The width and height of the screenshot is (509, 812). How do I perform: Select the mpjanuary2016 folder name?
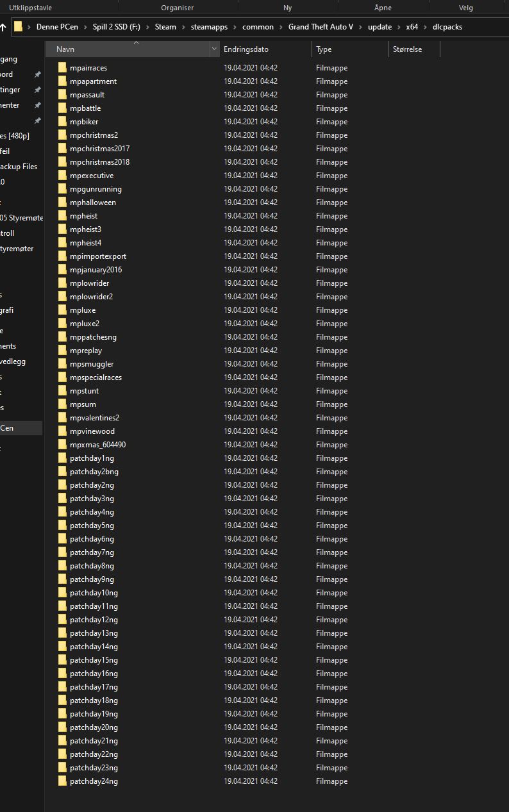coord(96,270)
